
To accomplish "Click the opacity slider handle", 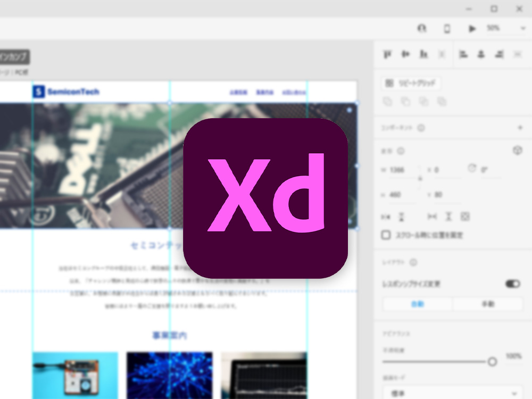I will click(492, 362).
